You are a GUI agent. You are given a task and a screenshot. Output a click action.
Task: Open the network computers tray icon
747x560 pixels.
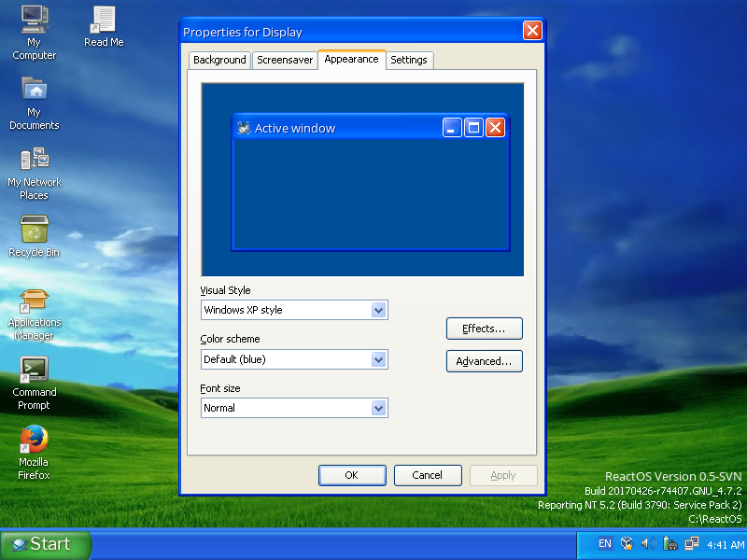coord(691,543)
